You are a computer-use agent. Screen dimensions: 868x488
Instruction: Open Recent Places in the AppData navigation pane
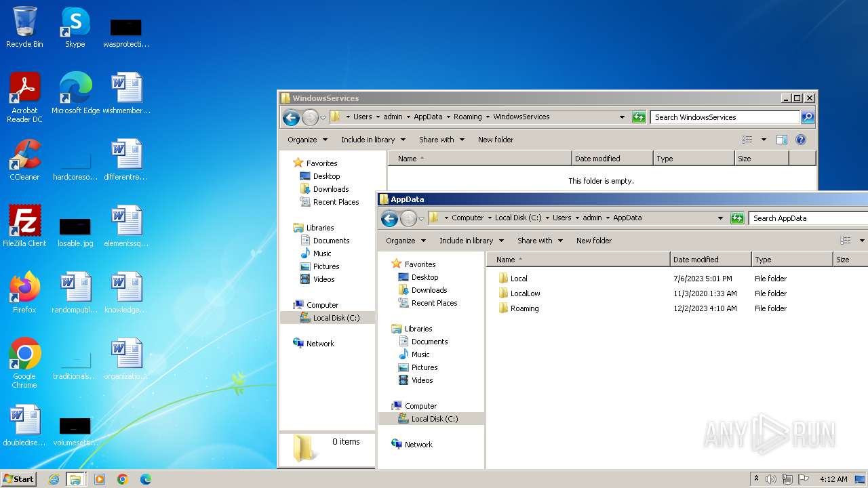coord(434,303)
